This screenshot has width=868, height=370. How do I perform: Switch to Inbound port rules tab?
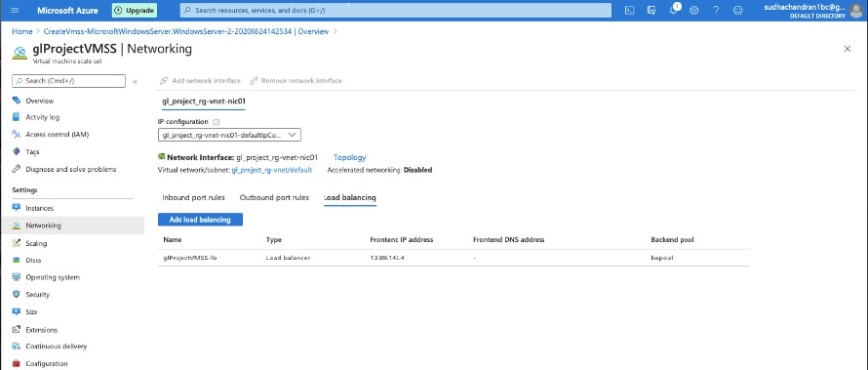point(193,197)
